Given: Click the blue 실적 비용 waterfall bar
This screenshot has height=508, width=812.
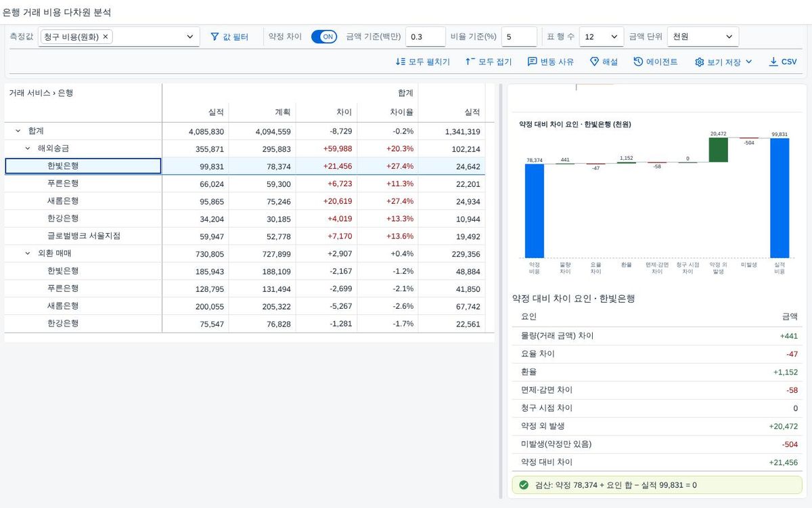Looking at the screenshot, I should pos(780,198).
